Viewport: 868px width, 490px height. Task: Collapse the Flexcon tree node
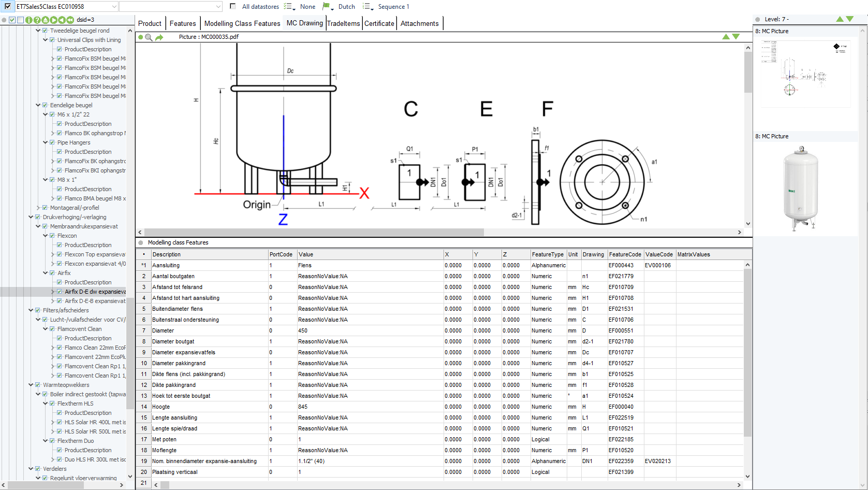click(x=46, y=236)
